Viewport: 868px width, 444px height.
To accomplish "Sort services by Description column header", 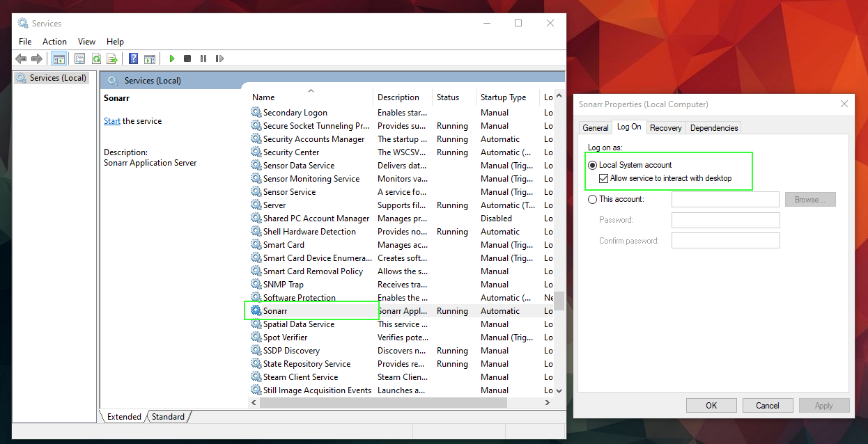I will click(x=403, y=97).
